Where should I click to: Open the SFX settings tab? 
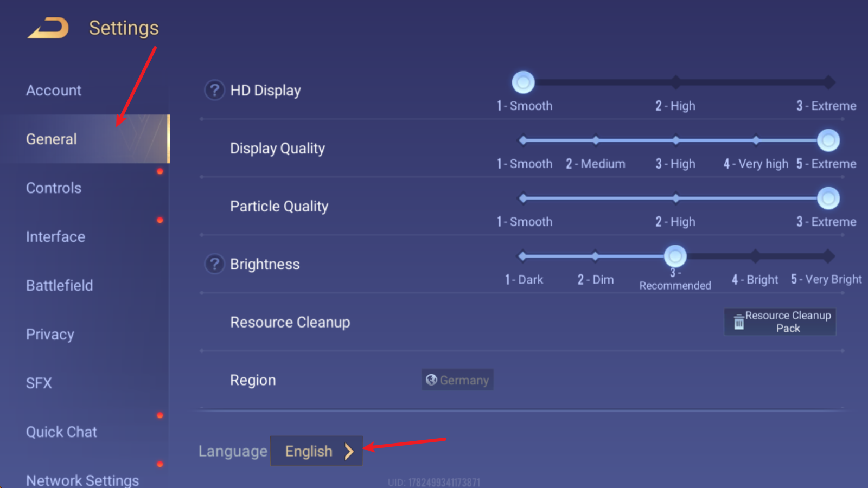pos(39,383)
